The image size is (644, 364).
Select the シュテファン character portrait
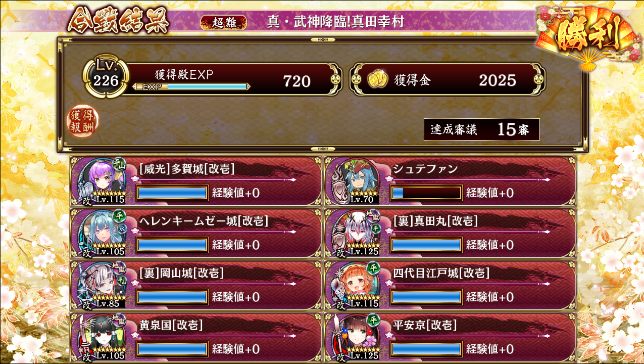click(x=355, y=181)
